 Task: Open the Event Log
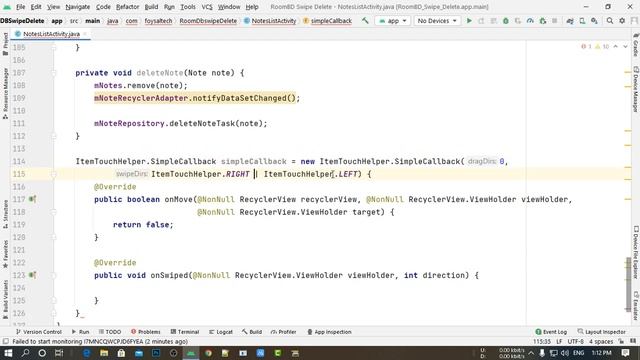click(551, 332)
